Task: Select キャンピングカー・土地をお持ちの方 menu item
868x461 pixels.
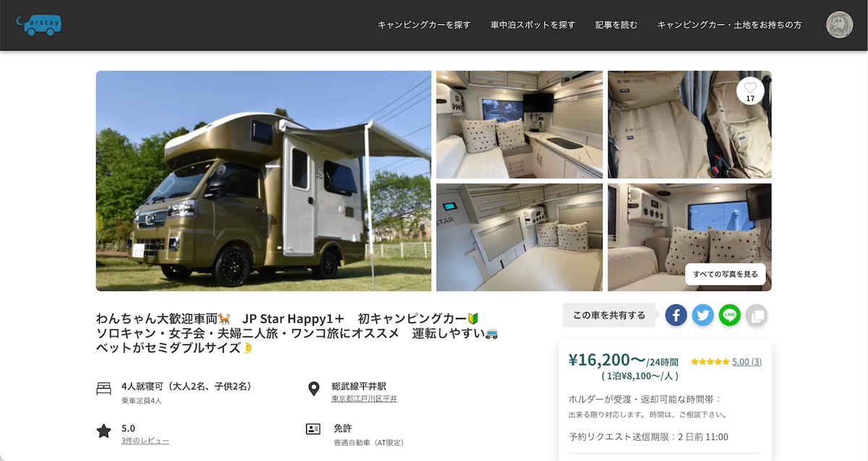Action: 729,25
